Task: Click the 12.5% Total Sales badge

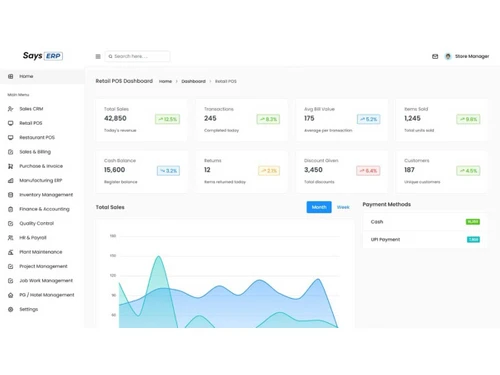Action: pyautogui.click(x=167, y=119)
